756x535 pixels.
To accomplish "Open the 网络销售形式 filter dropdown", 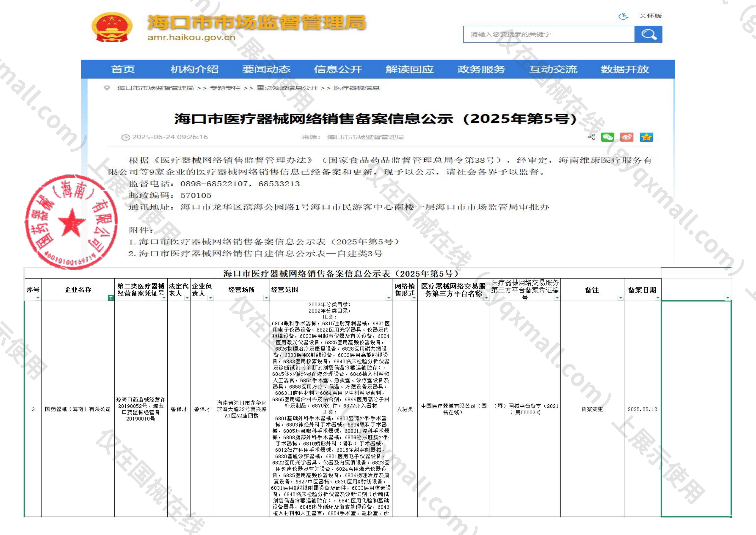I will [x=414, y=298].
